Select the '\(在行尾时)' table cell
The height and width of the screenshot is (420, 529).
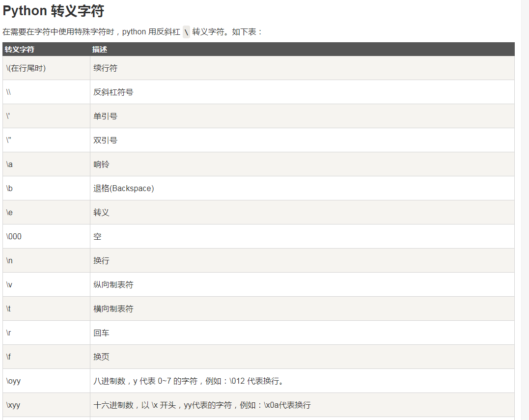46,68
